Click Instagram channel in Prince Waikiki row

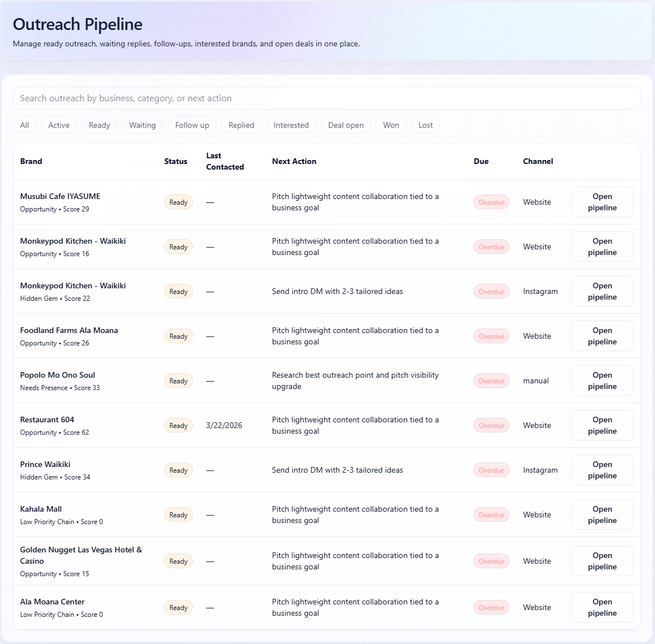tap(540, 470)
